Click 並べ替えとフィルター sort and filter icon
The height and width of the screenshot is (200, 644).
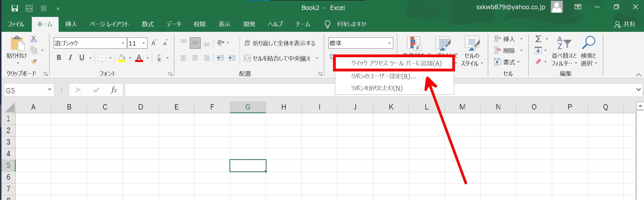coord(564,43)
